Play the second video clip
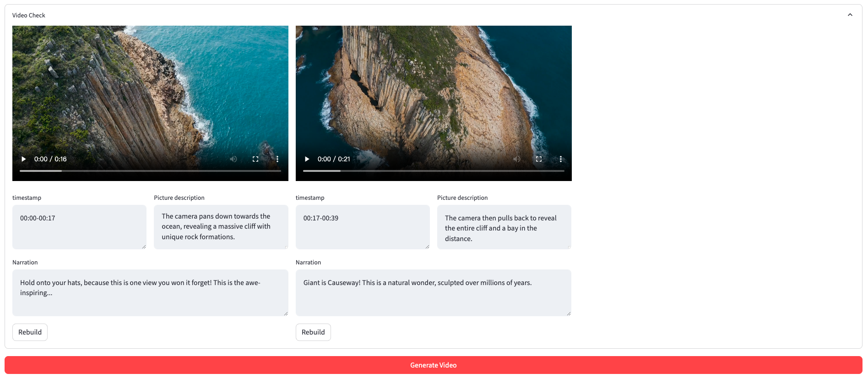This screenshot has height=379, width=868. tap(307, 159)
